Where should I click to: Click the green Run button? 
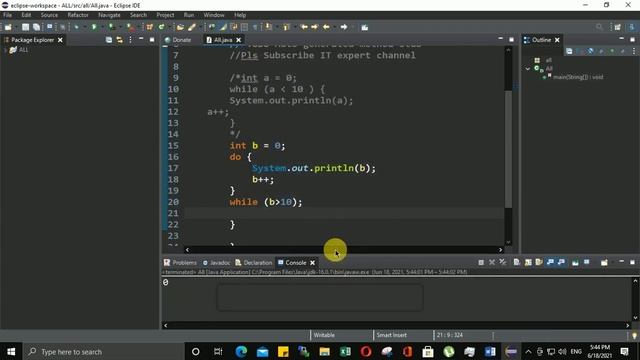coord(94,27)
